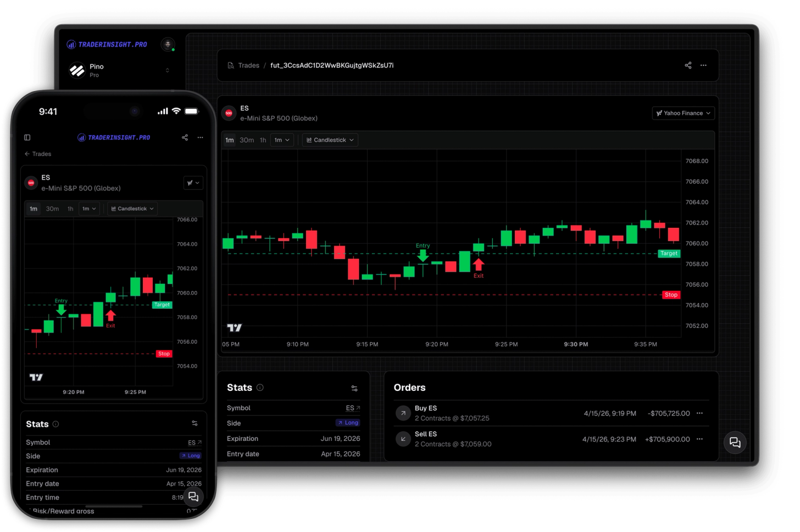Open the more options menu on the Sell ES order
This screenshot has height=532, width=800.
point(699,439)
